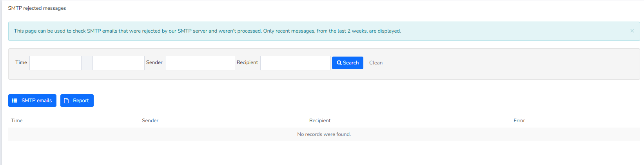
Task: Click the Clean link to reset filters
Action: point(376,63)
